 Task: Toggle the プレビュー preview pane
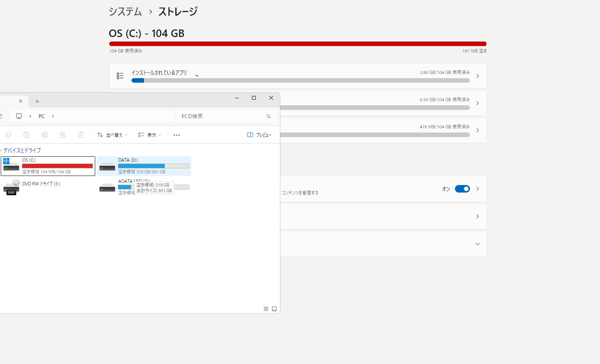259,135
